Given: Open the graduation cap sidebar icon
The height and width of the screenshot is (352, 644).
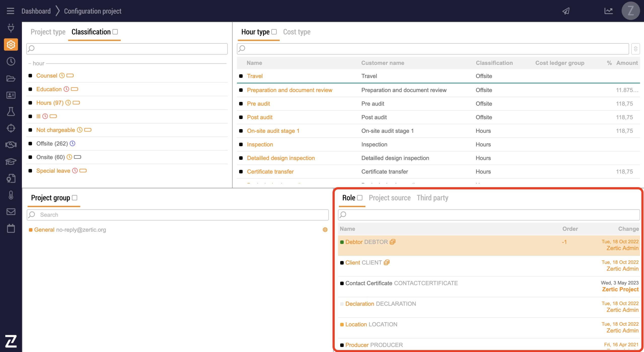Looking at the screenshot, I should point(11,161).
